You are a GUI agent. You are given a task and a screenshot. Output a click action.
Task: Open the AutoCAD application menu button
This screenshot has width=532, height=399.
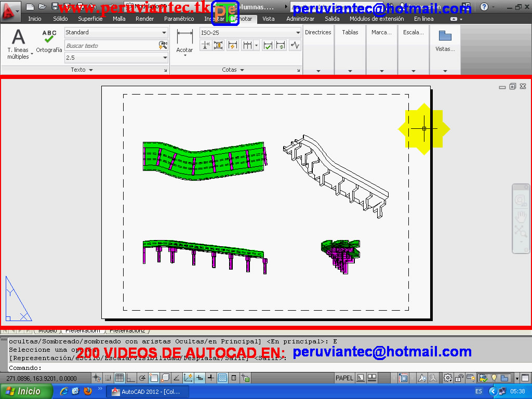tap(9, 11)
